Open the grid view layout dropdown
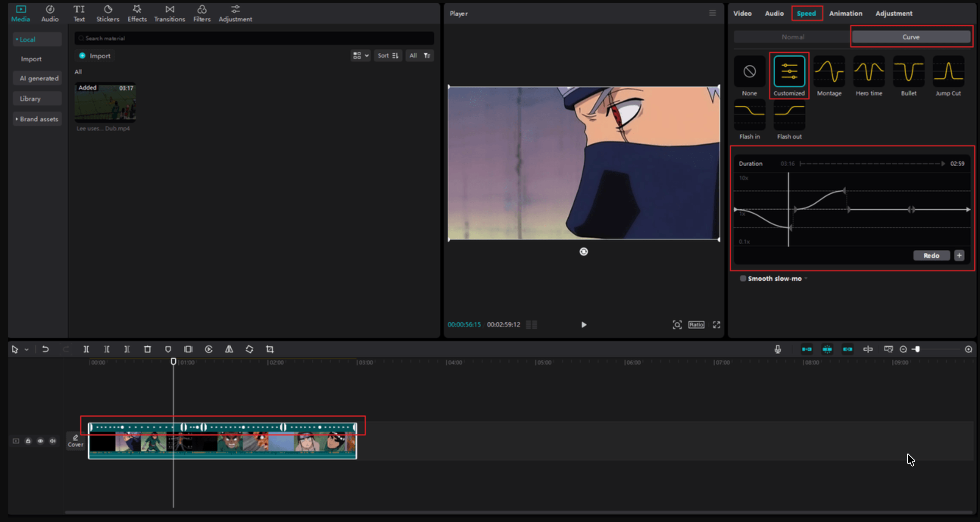980x522 pixels. click(360, 56)
